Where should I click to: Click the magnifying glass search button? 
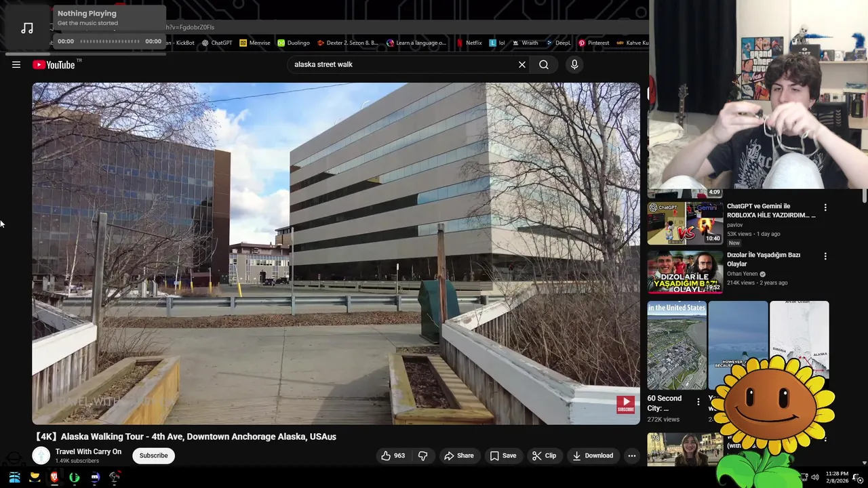[x=544, y=64]
